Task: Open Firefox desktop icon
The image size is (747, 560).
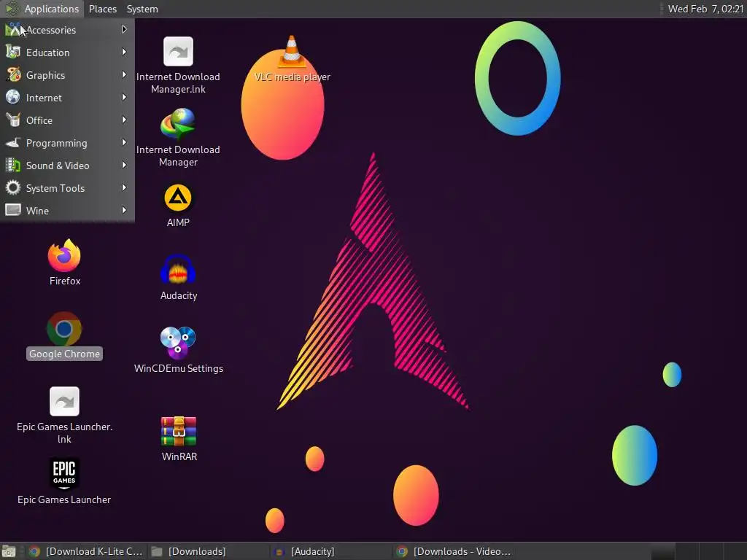Action: pos(64,255)
